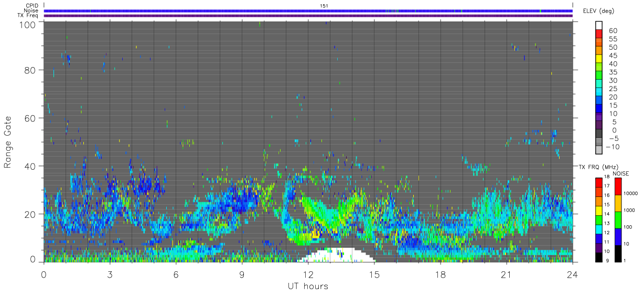This screenshot has height=297, width=644.
Task: Click the TX FRQ (MHz) legend title
Action: [598, 167]
